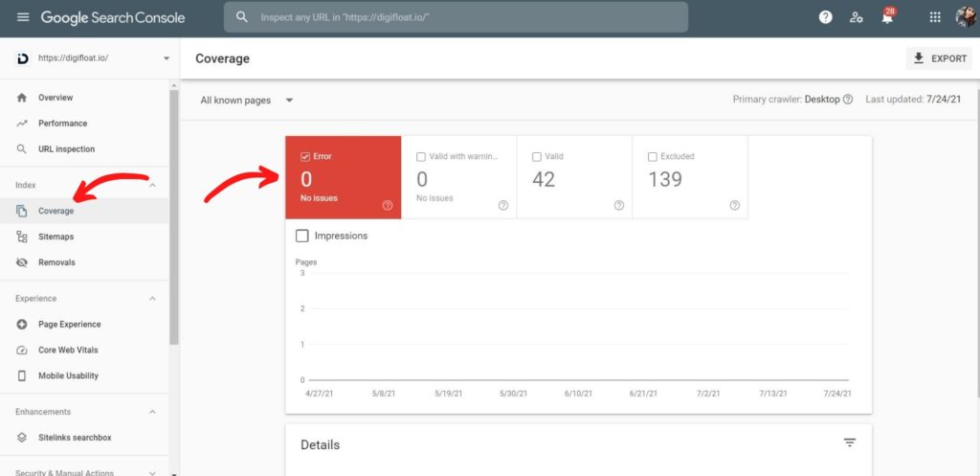The height and width of the screenshot is (476, 980).
Task: Check the Valid with warnings checkbox
Action: pyautogui.click(x=421, y=156)
